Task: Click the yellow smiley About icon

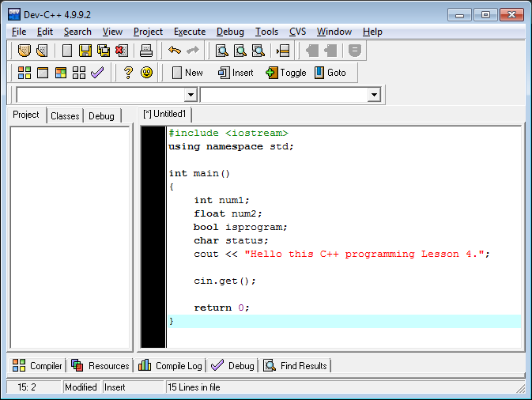Action: pos(146,73)
